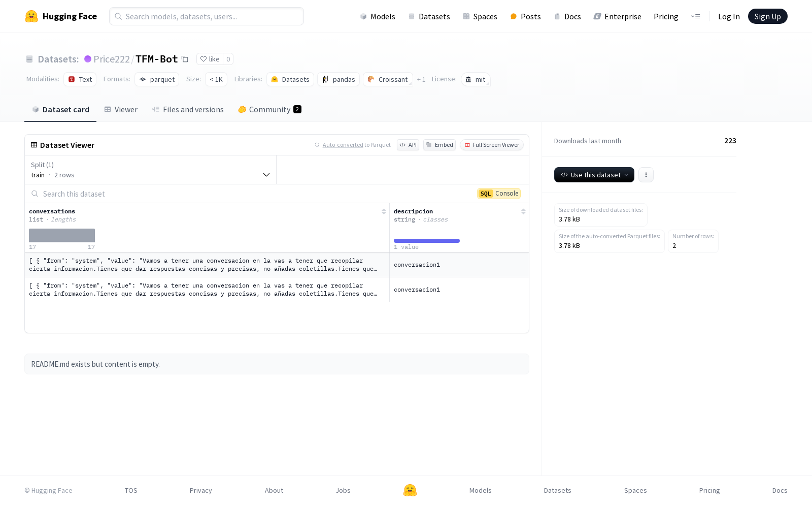Open Datasets in top navigation
The image size is (812, 508).
tap(429, 16)
